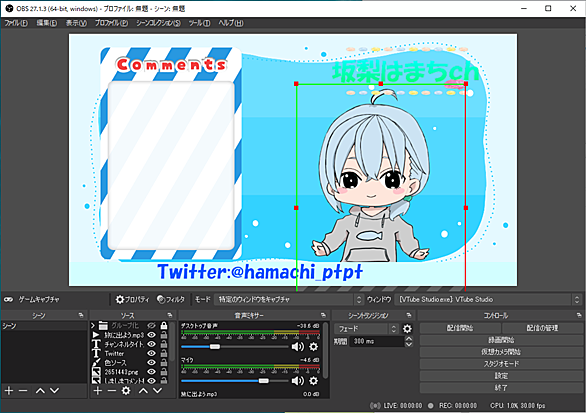Click the 期間 300 ms duration field

[377, 341]
